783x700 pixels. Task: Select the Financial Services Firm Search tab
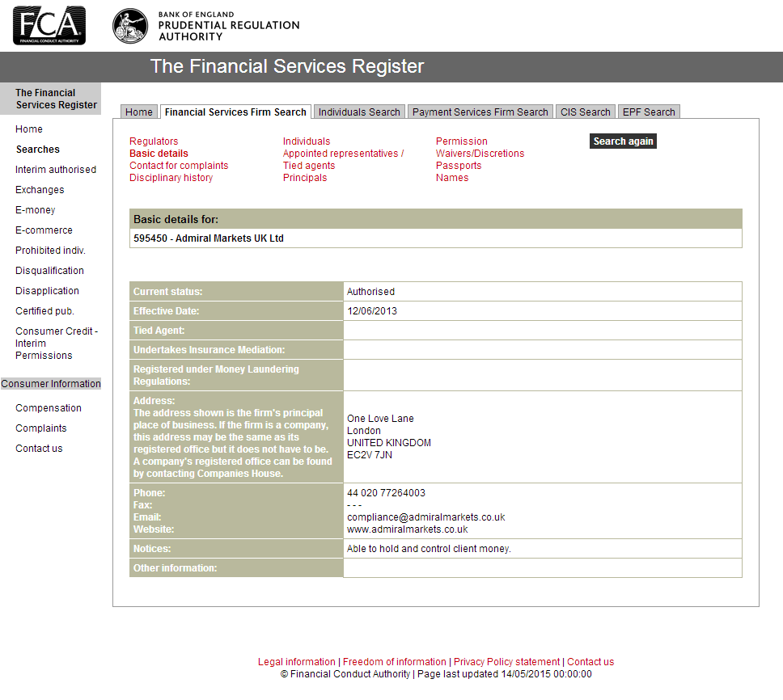pos(235,112)
